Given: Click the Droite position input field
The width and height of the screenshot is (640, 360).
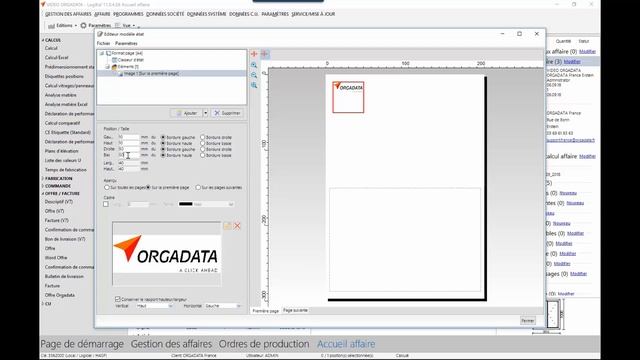Looking at the screenshot, I should pos(129,149).
